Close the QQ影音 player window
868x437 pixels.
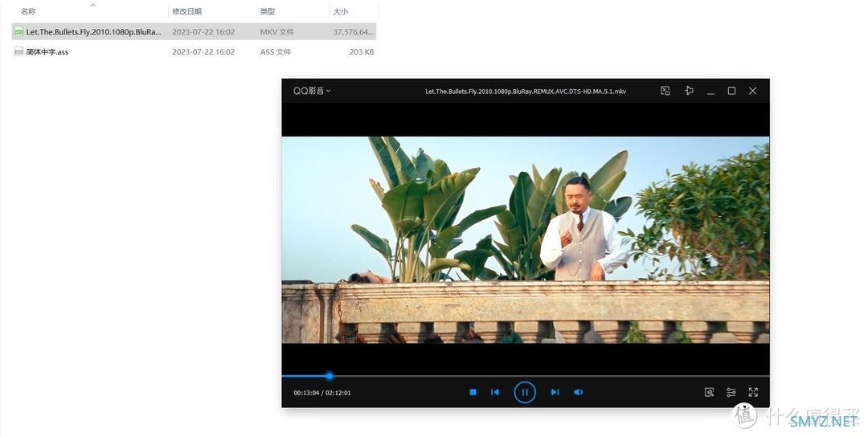[x=752, y=91]
